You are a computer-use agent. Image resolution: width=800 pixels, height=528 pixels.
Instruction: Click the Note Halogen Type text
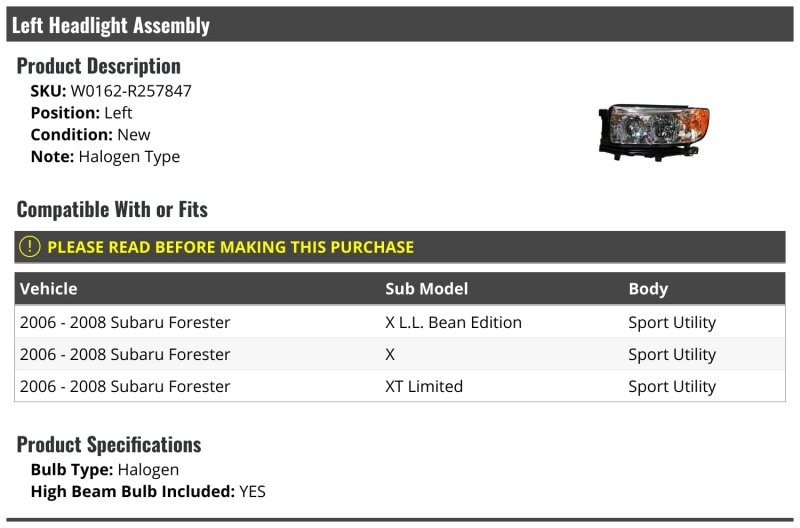pos(105,156)
